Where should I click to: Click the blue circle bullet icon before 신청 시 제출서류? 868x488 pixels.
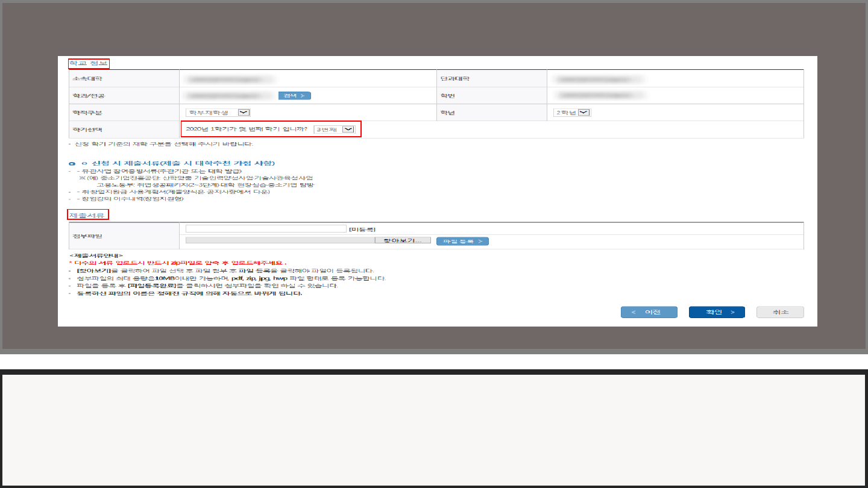(x=72, y=164)
